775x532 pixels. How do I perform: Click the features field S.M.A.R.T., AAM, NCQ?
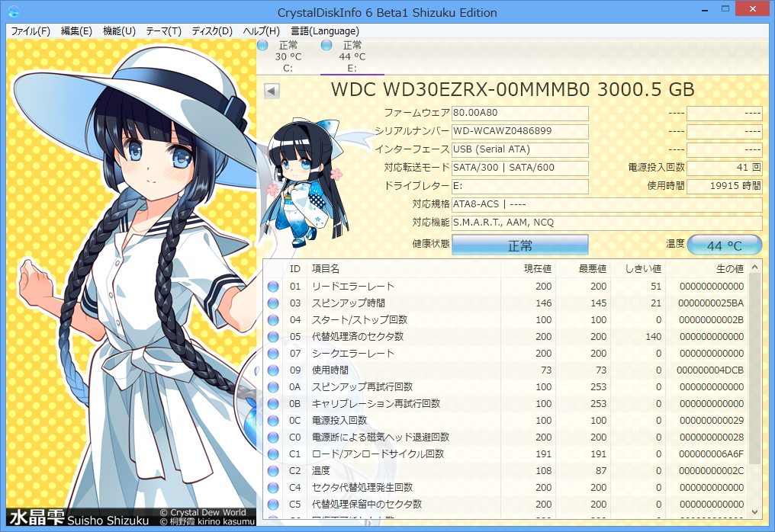607,223
